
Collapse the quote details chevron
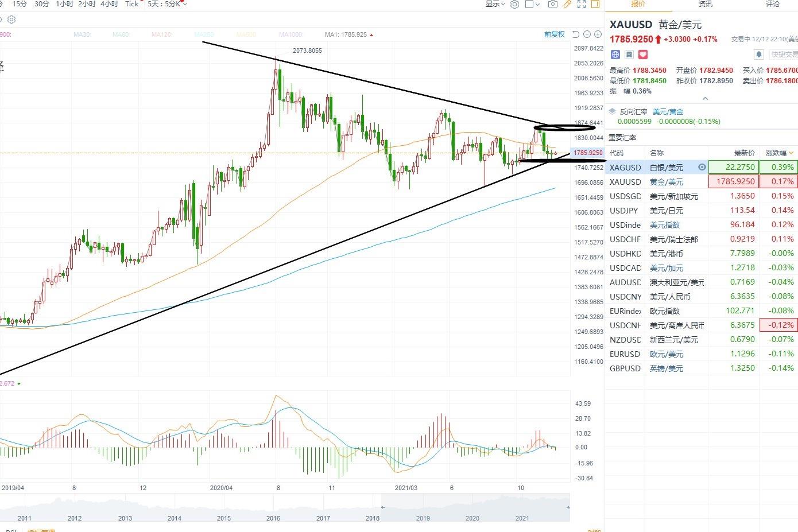pyautogui.click(x=705, y=98)
